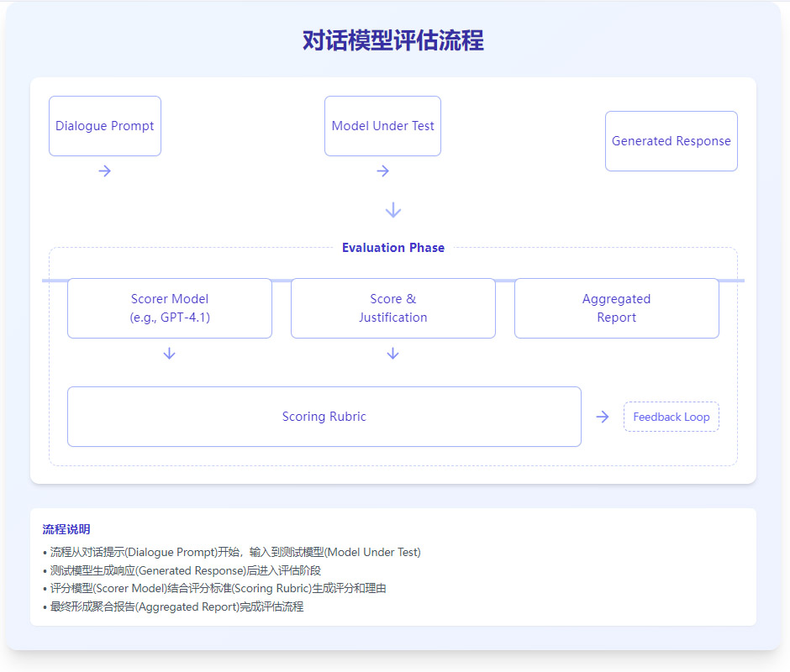The height and width of the screenshot is (672, 790).
Task: Select the Dialogue Prompt node
Action: tap(105, 126)
